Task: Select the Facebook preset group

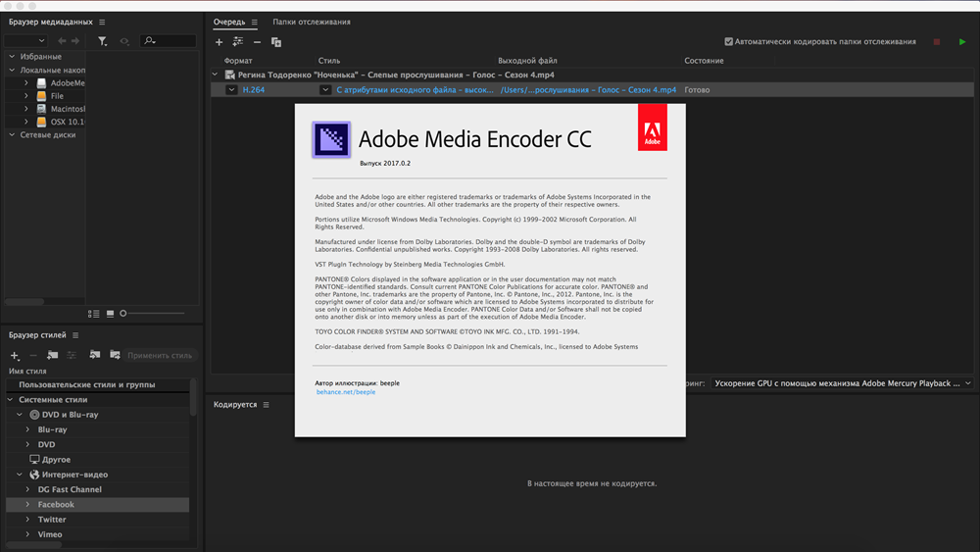Action: [x=97, y=505]
